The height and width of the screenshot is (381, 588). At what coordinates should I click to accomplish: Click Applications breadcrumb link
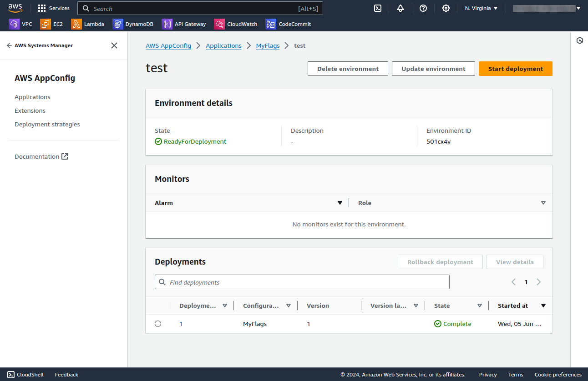[x=223, y=45]
